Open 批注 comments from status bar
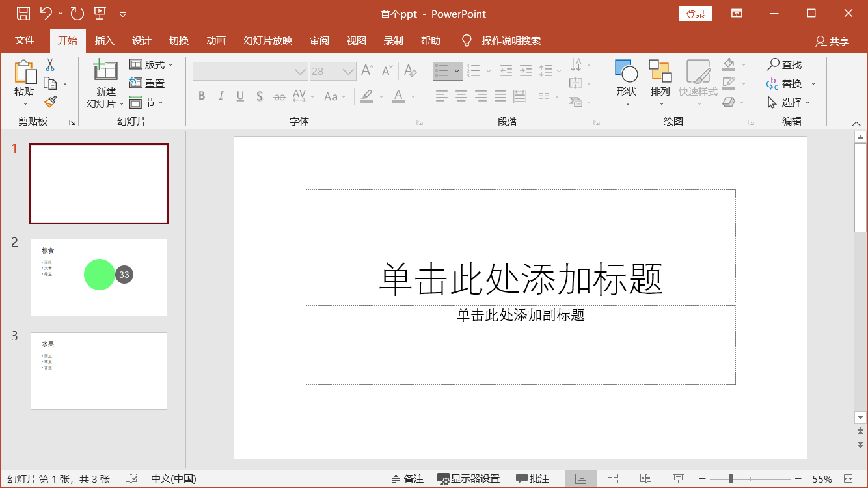The image size is (868, 488). coord(533,479)
